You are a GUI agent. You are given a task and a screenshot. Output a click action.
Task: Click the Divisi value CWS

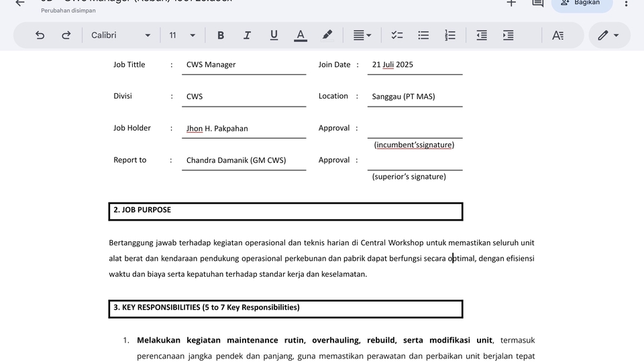click(x=195, y=97)
